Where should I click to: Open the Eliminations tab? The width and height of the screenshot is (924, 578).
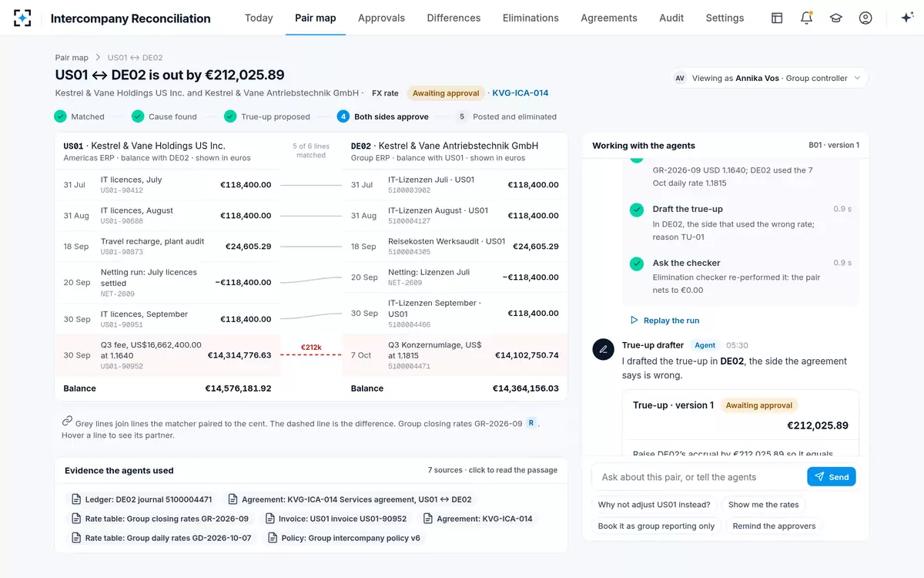531,18
